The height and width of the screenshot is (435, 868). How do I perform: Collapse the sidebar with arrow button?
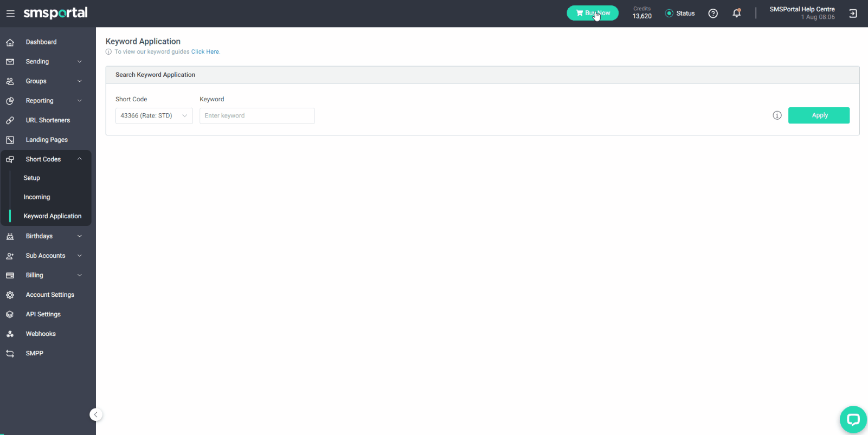click(96, 415)
